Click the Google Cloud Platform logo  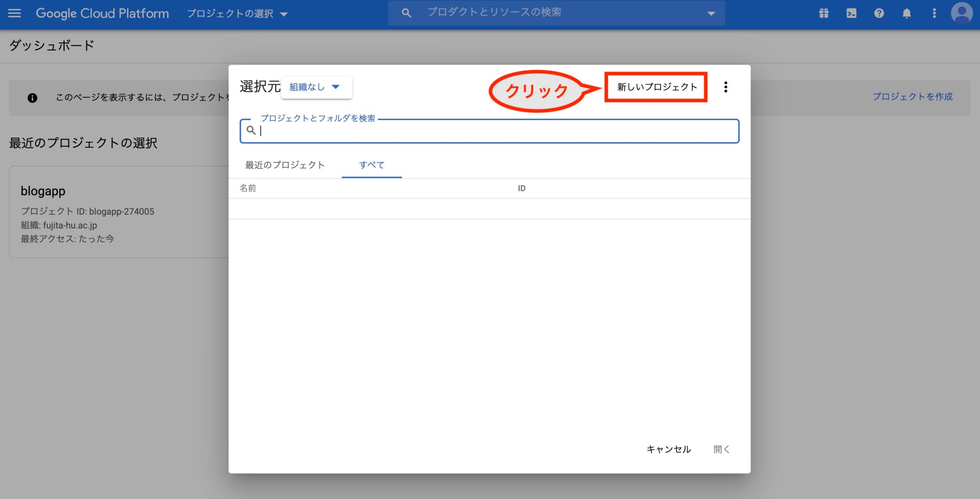(102, 13)
